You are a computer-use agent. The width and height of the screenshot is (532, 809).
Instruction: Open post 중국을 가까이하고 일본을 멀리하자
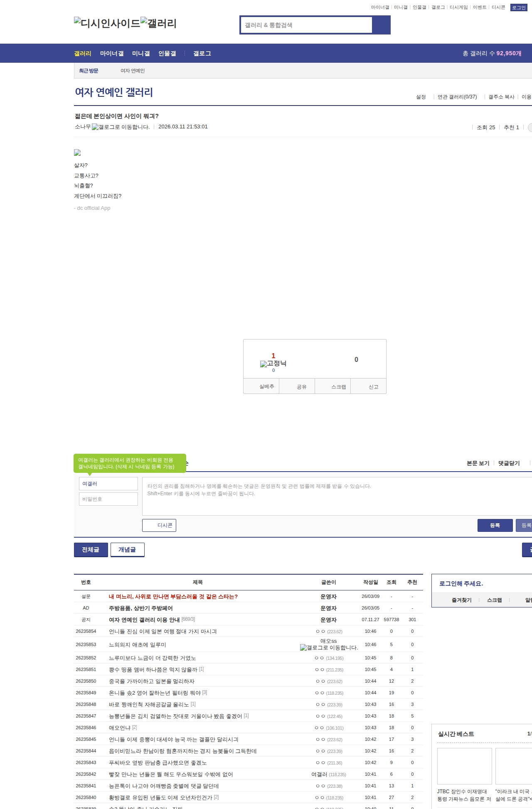[x=152, y=681]
